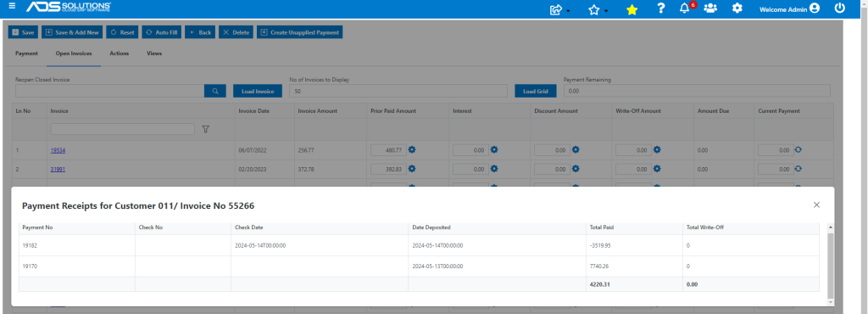Click the search magnifier button
The image size is (868, 314).
point(214,91)
